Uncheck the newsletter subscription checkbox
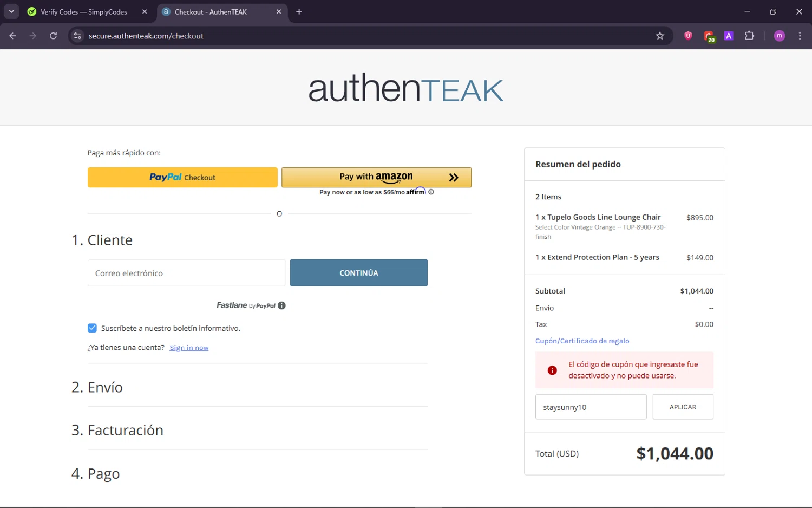Screen dimensions: 812x508 (92, 328)
